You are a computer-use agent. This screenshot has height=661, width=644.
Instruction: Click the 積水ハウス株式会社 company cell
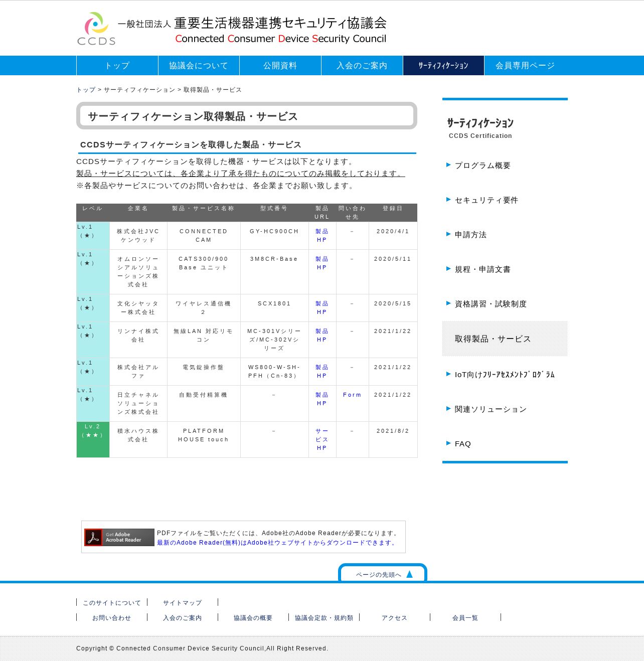[138, 439]
